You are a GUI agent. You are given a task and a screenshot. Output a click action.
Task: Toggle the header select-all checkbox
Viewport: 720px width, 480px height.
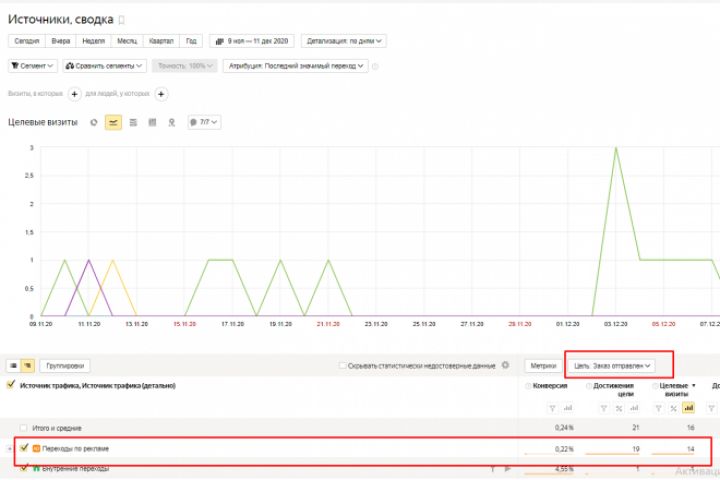coord(11,385)
